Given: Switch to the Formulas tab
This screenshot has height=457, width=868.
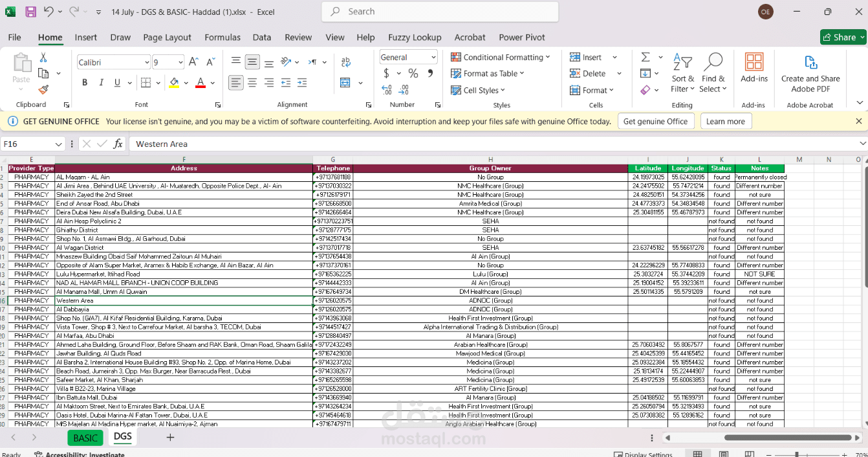Looking at the screenshot, I should pos(222,38).
